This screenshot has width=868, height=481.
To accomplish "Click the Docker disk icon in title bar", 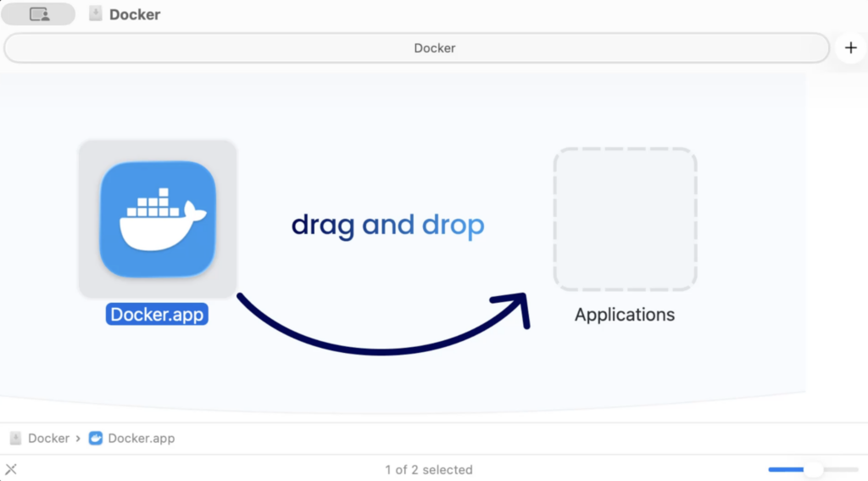I will pyautogui.click(x=95, y=14).
